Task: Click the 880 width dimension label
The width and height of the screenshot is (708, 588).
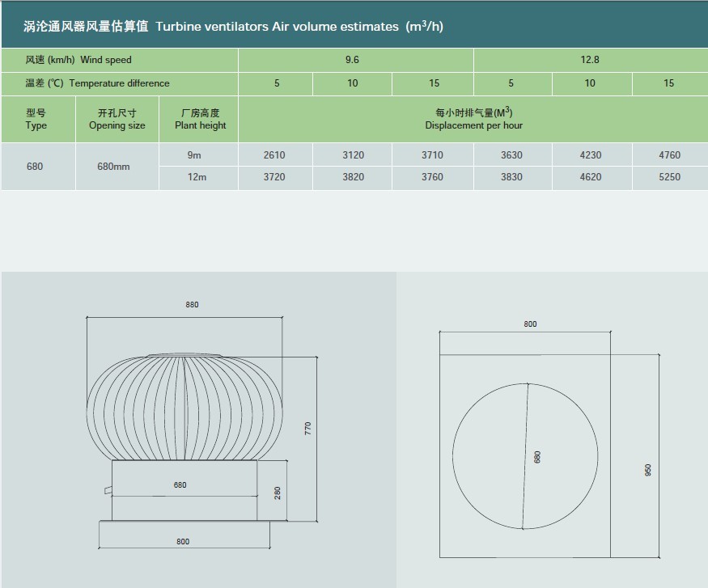Action: (x=192, y=305)
